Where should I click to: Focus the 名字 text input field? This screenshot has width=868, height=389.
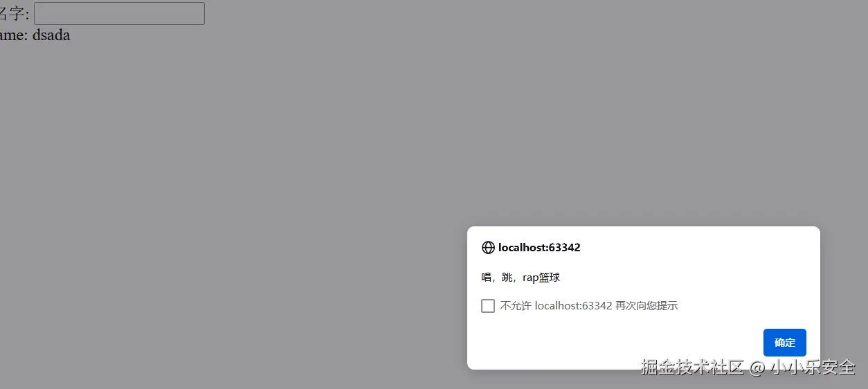point(119,14)
